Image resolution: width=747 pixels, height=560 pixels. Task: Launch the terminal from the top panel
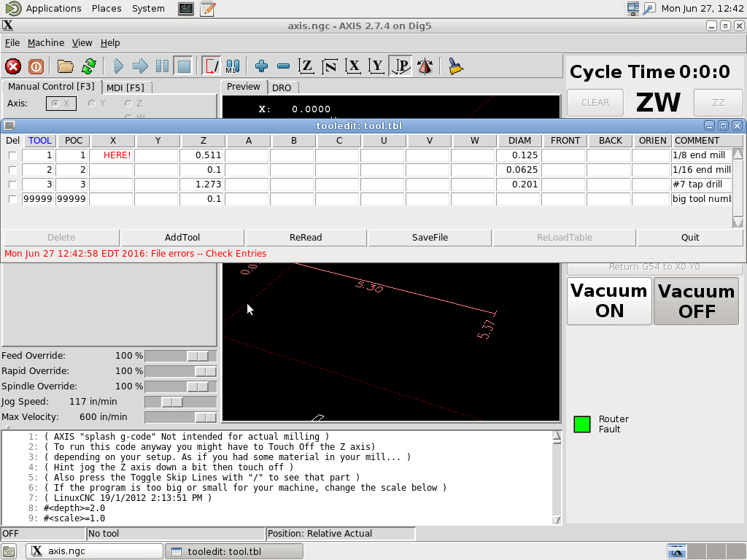(x=186, y=9)
